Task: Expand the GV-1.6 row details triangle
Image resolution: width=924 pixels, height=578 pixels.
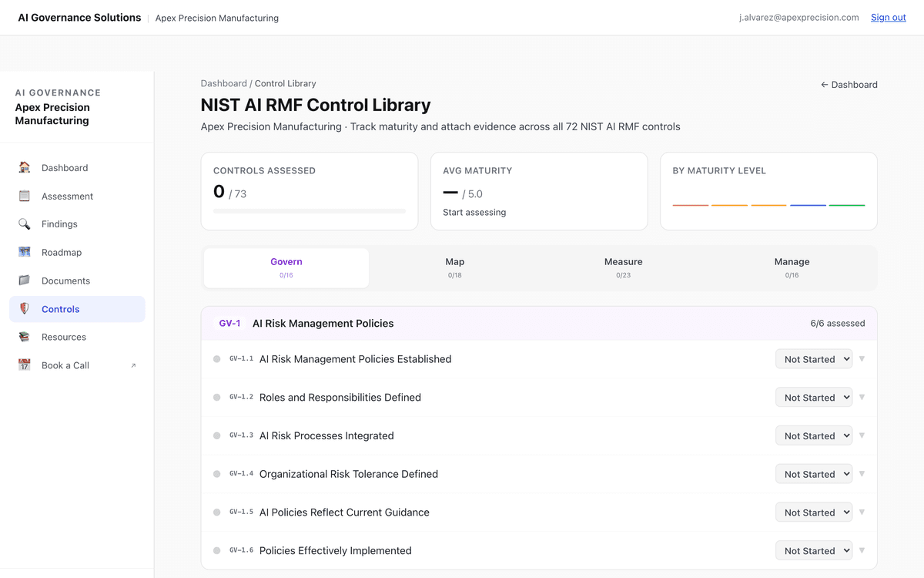Action: 862,551
